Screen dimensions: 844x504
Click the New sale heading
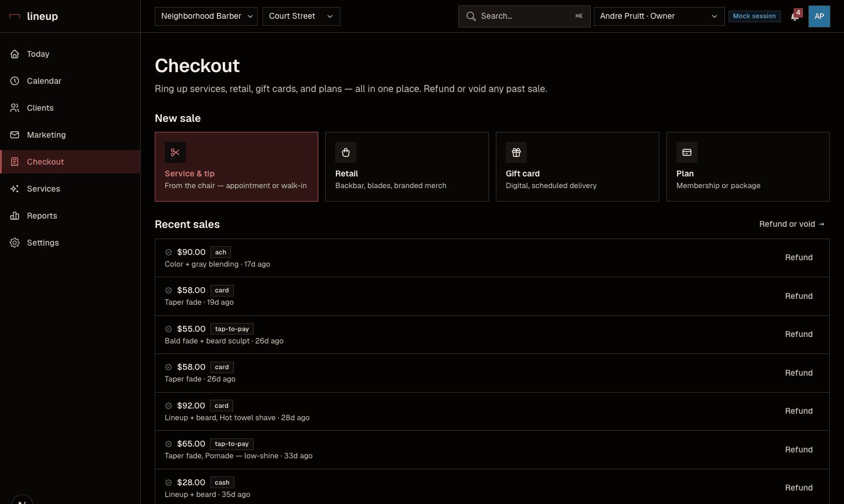[178, 118]
